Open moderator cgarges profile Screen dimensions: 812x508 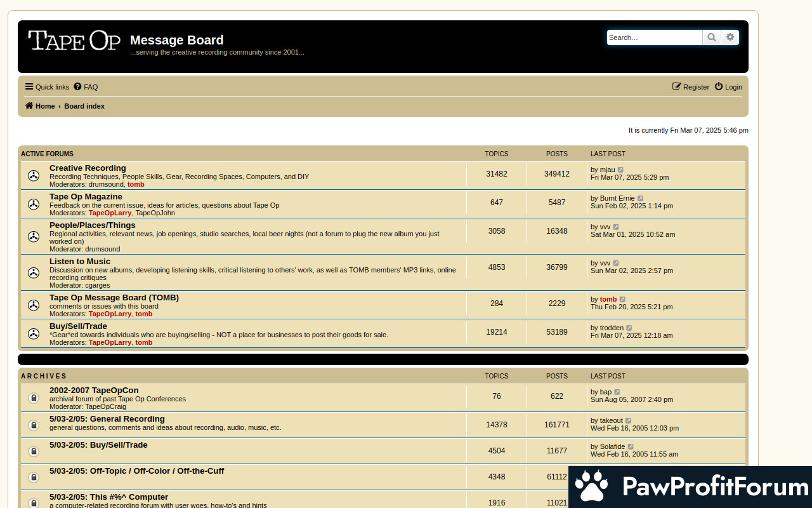pos(98,286)
